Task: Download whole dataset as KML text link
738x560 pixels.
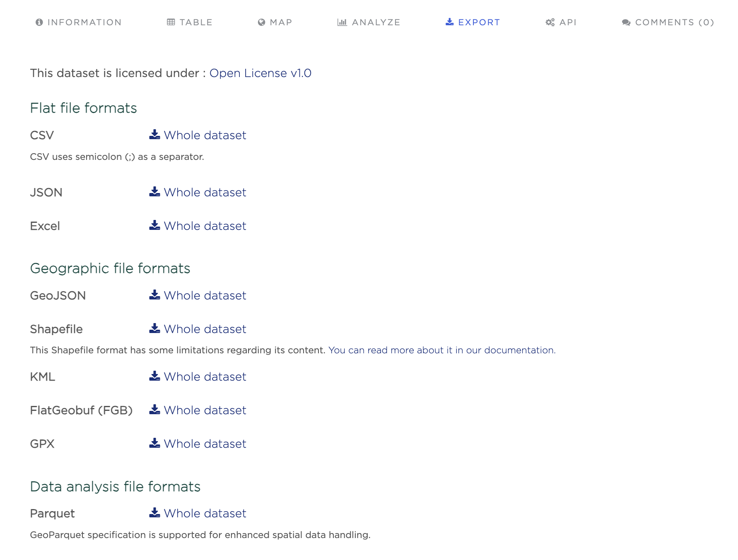Action: pos(205,377)
